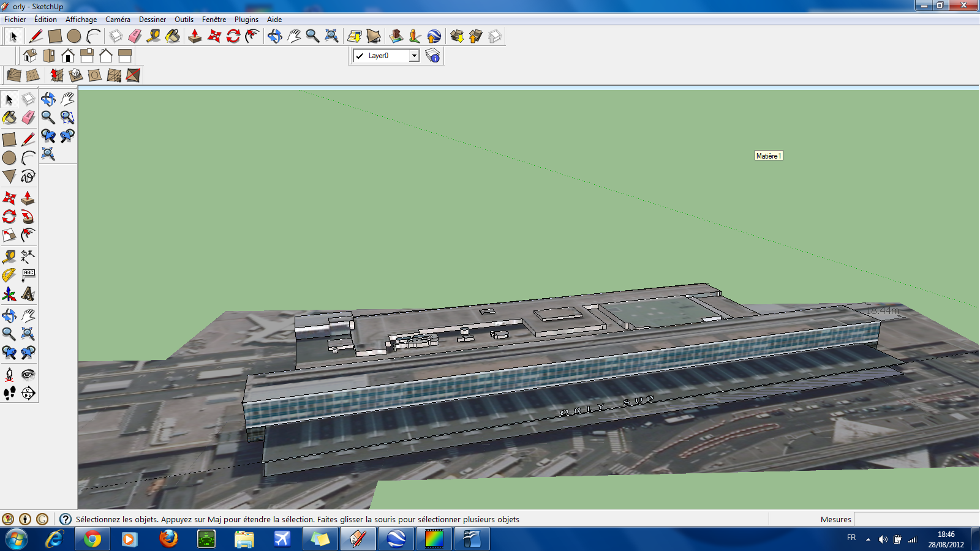
Task: Switch to Front view
Action: coord(68,56)
